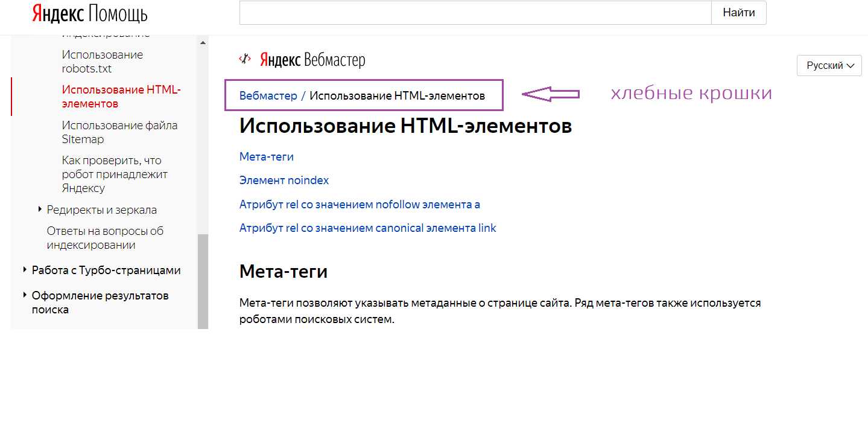The width and height of the screenshot is (868, 448).
Task: Click the Мета-теги section heading
Action: [x=284, y=271]
